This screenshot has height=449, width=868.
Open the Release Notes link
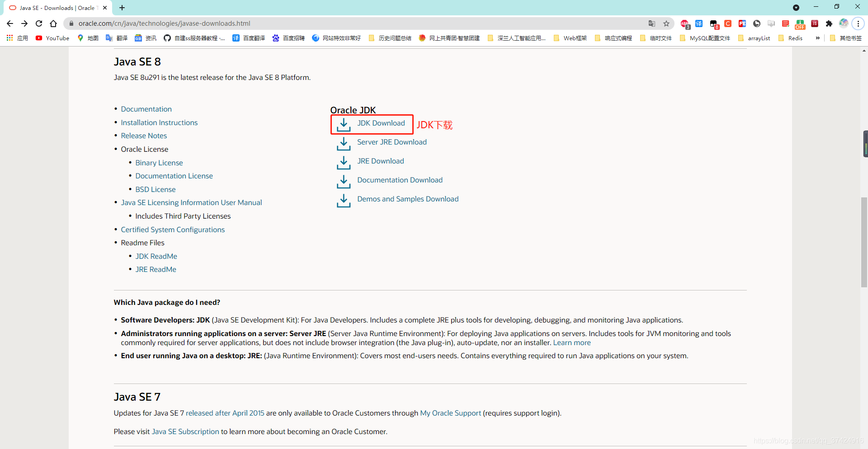tap(144, 136)
